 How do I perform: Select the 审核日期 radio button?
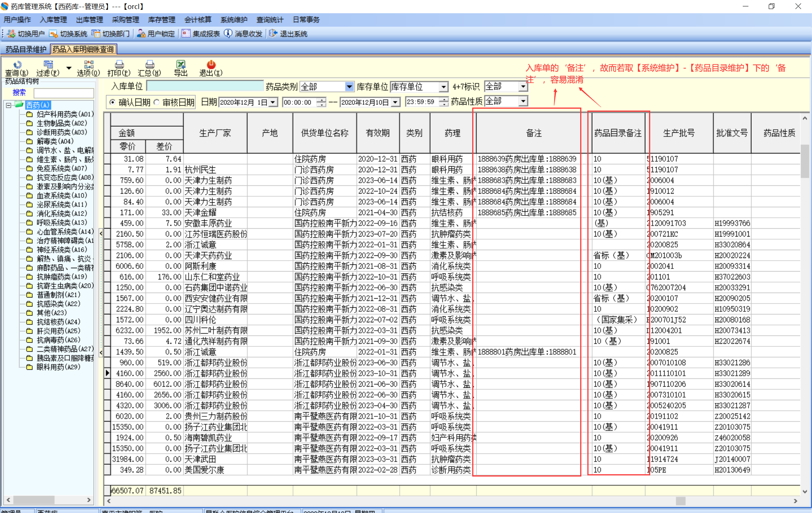point(157,102)
